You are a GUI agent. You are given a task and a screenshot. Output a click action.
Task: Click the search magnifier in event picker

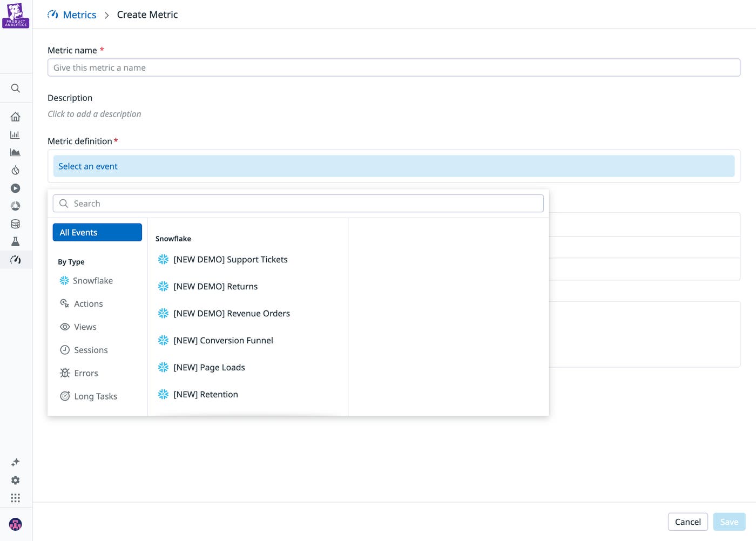click(64, 204)
